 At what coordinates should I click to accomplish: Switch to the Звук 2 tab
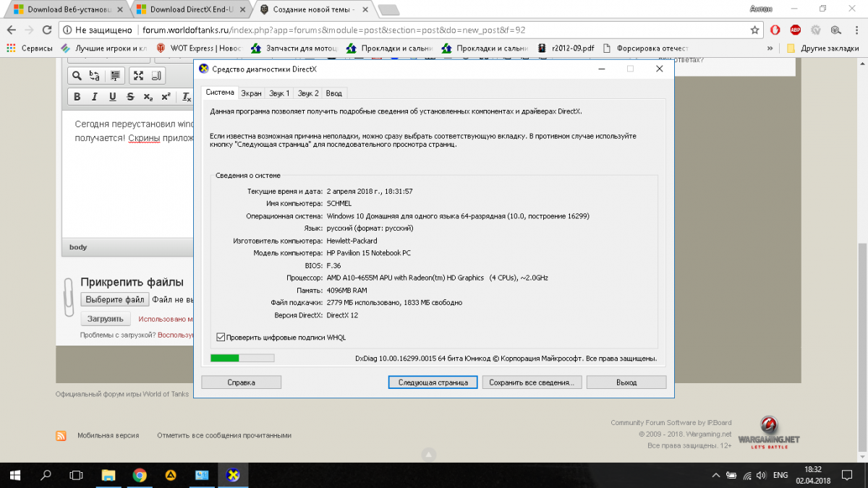(308, 93)
